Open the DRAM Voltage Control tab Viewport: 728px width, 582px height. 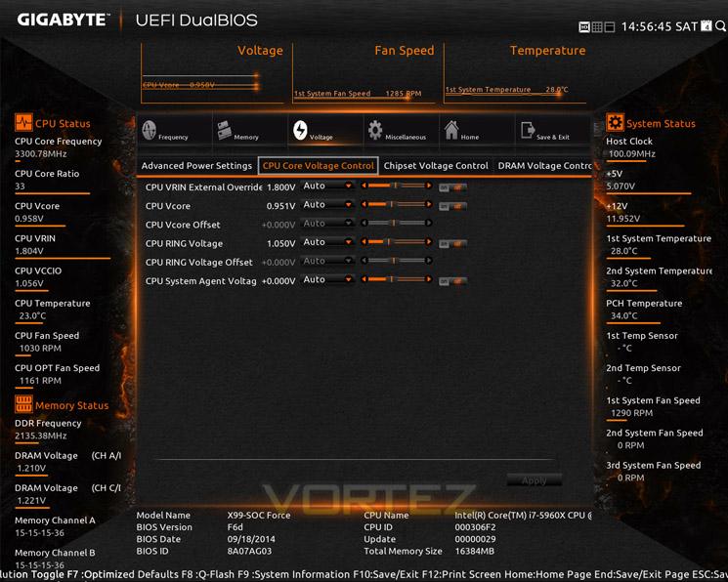tap(544, 166)
